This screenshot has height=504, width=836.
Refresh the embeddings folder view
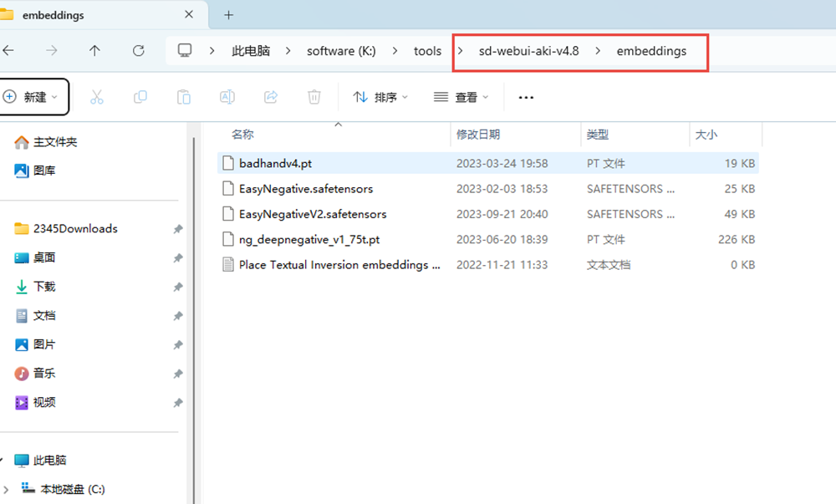click(x=139, y=51)
